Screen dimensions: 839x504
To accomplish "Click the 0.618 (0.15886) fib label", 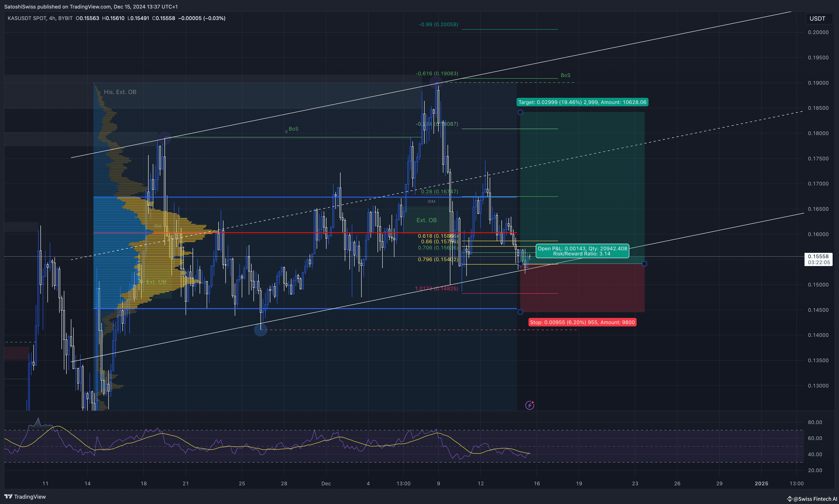I will 438,236.
